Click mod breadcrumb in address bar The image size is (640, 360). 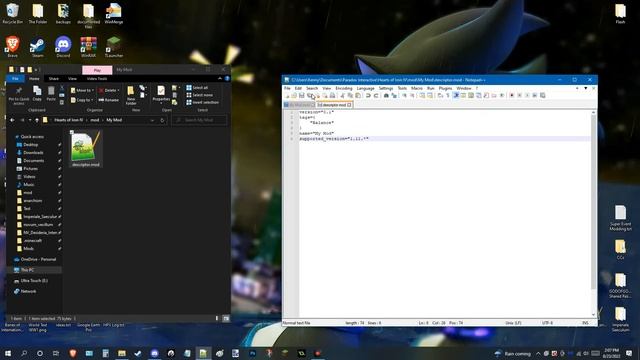(95, 120)
